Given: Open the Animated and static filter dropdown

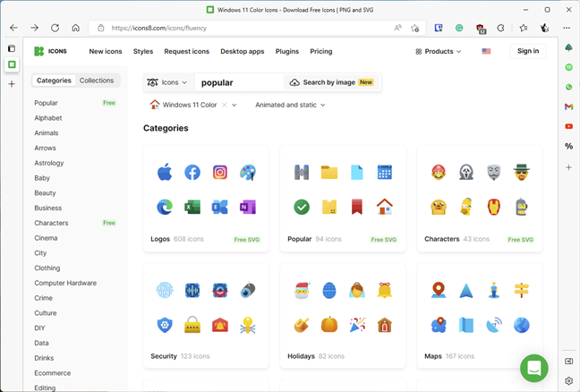Looking at the screenshot, I should 290,105.
